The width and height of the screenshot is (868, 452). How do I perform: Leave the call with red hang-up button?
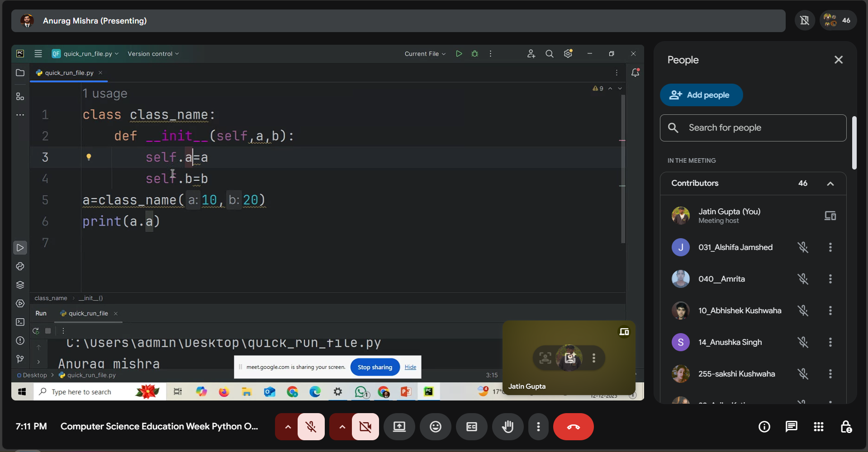(x=573, y=427)
